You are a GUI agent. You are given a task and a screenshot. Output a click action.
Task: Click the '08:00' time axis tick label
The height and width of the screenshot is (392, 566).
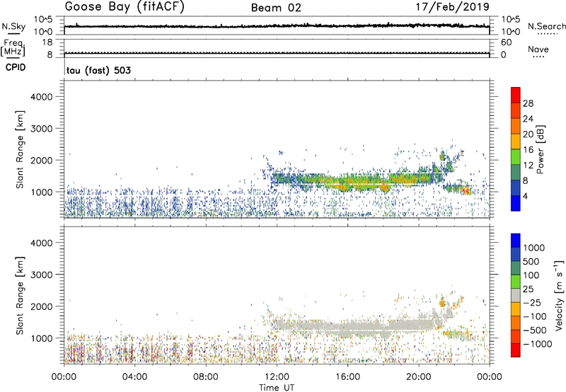(x=206, y=377)
